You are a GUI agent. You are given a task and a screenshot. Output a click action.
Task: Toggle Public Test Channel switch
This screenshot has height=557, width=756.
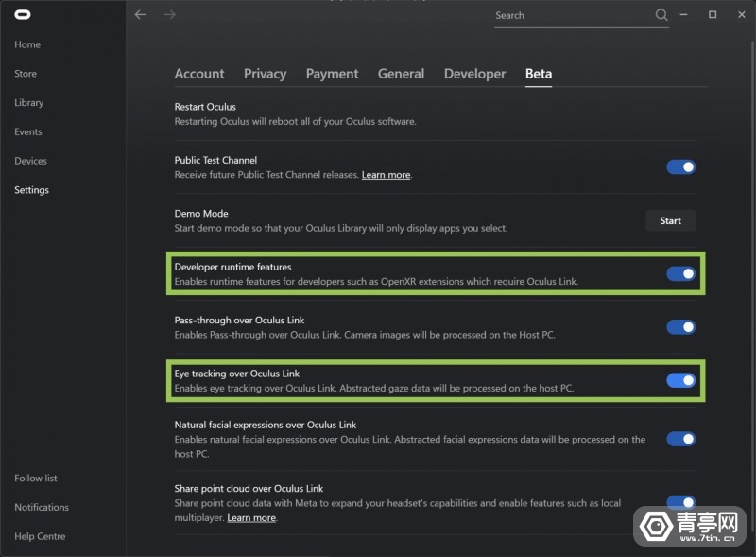click(x=680, y=167)
